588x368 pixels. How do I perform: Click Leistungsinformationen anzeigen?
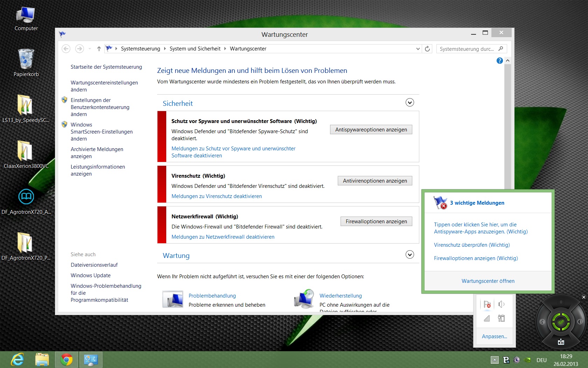[98, 170]
